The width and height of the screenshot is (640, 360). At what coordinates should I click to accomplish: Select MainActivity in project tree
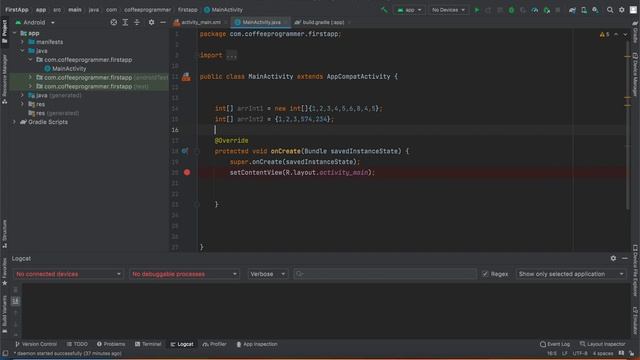point(65,69)
